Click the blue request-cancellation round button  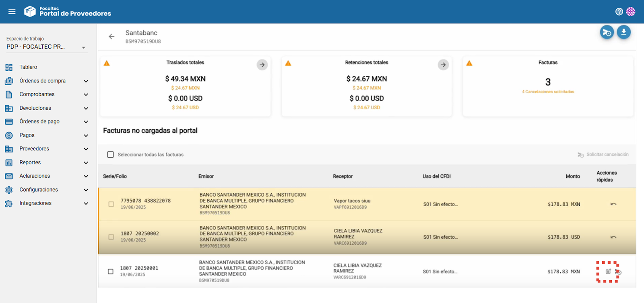(x=607, y=32)
